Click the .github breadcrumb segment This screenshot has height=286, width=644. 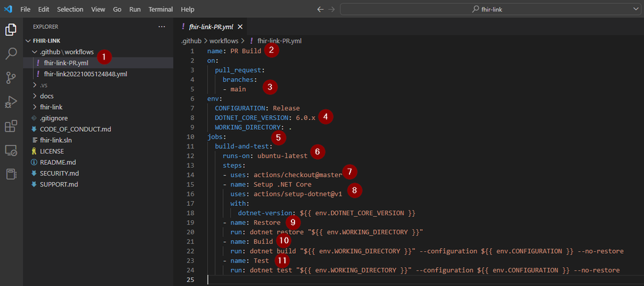coord(191,41)
